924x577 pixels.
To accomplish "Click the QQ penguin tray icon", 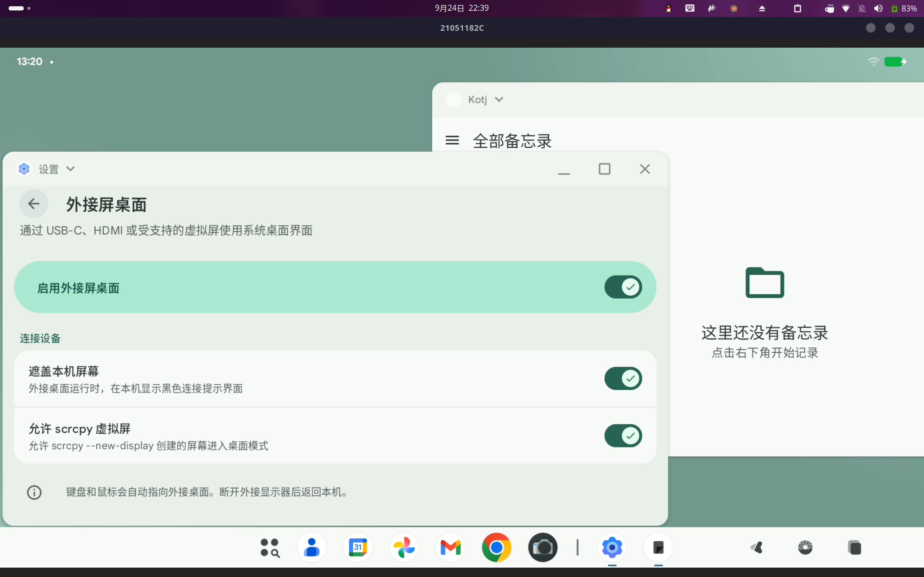I will click(668, 8).
